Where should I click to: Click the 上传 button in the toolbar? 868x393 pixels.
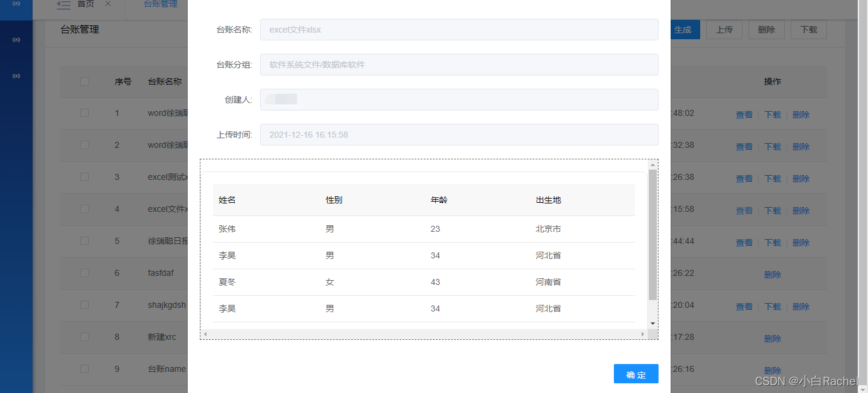(x=724, y=30)
